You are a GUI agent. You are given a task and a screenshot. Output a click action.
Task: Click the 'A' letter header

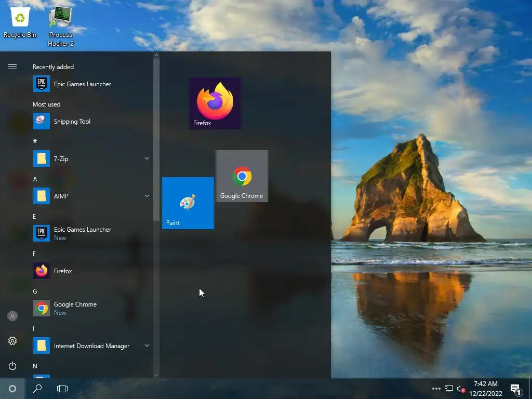(35, 179)
